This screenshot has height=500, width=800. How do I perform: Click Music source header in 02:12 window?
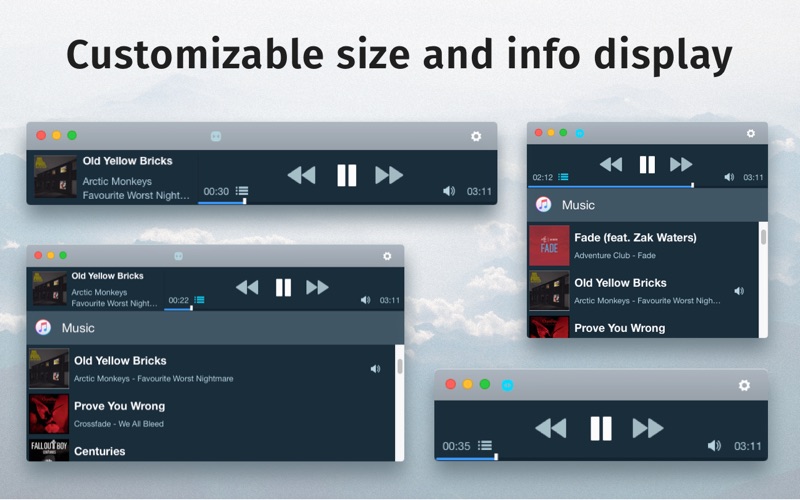point(647,205)
